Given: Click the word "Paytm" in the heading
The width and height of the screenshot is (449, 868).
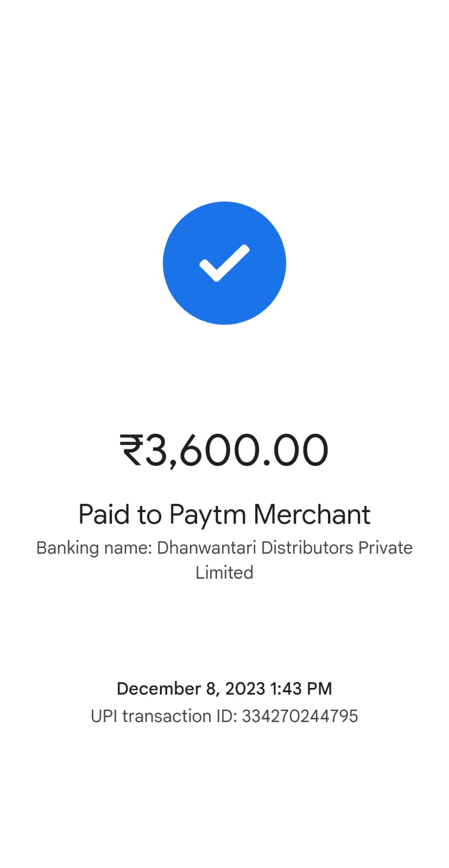Looking at the screenshot, I should coord(207,515).
